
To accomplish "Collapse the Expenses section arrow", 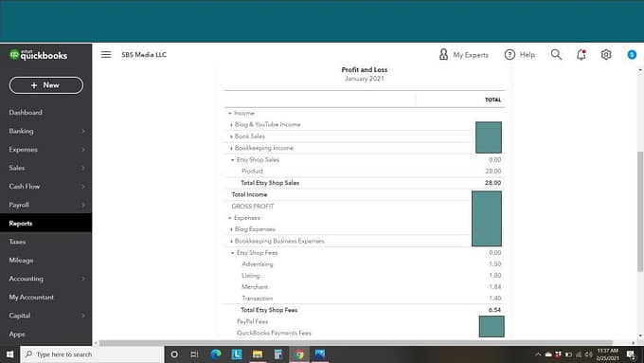I will tap(230, 218).
